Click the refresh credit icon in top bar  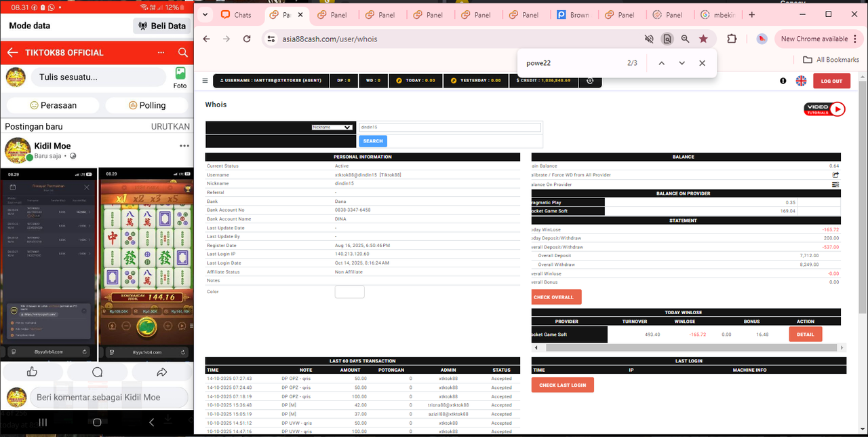590,81
